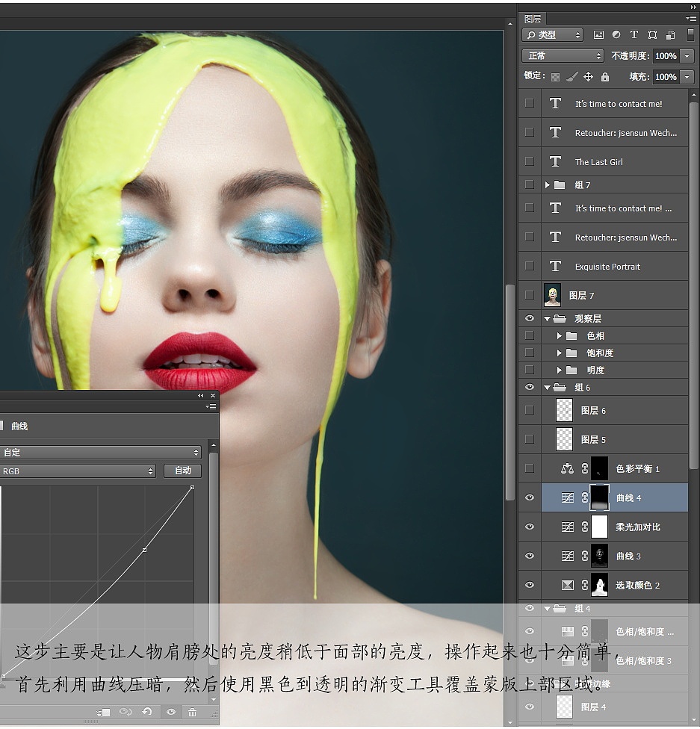Viewport: 700px width, 729px height.
Task: Show the 色彩平衡 1 layer
Action: pos(530,468)
